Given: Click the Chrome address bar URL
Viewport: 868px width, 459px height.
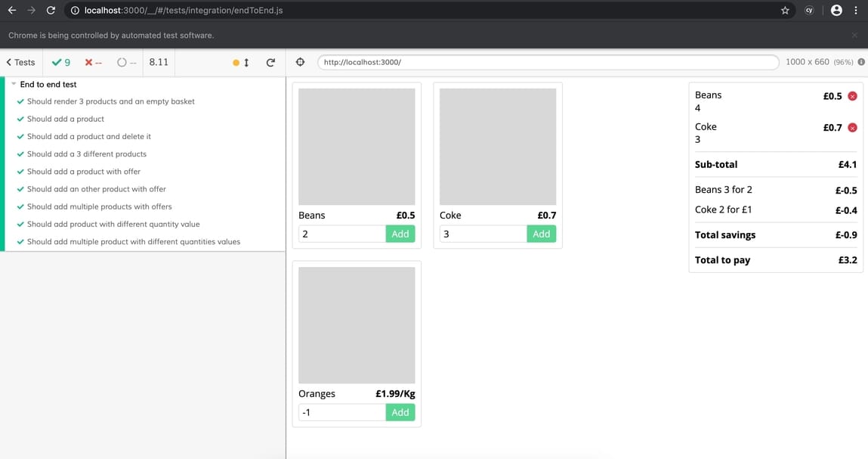Looking at the screenshot, I should coord(184,11).
